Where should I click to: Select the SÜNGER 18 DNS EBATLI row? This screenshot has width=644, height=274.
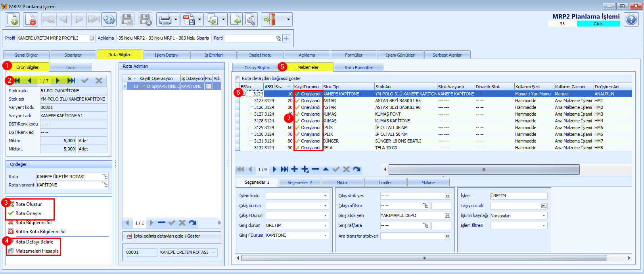click(x=433, y=141)
